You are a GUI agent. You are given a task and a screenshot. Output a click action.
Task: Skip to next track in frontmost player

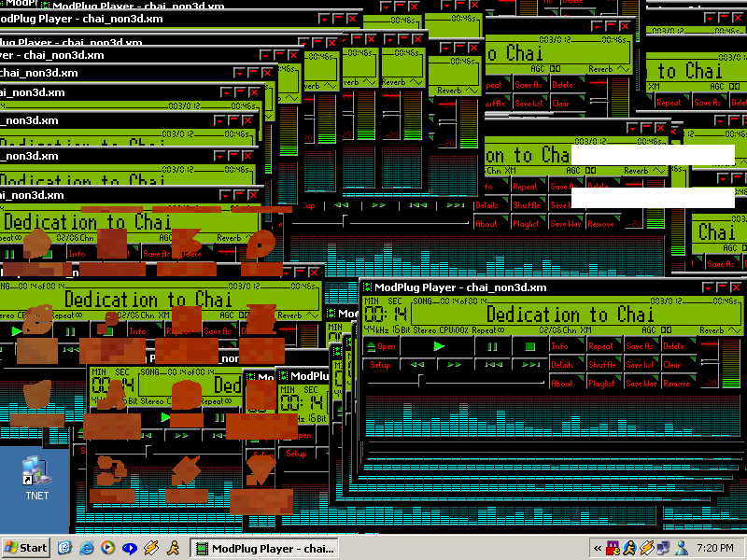click(529, 365)
